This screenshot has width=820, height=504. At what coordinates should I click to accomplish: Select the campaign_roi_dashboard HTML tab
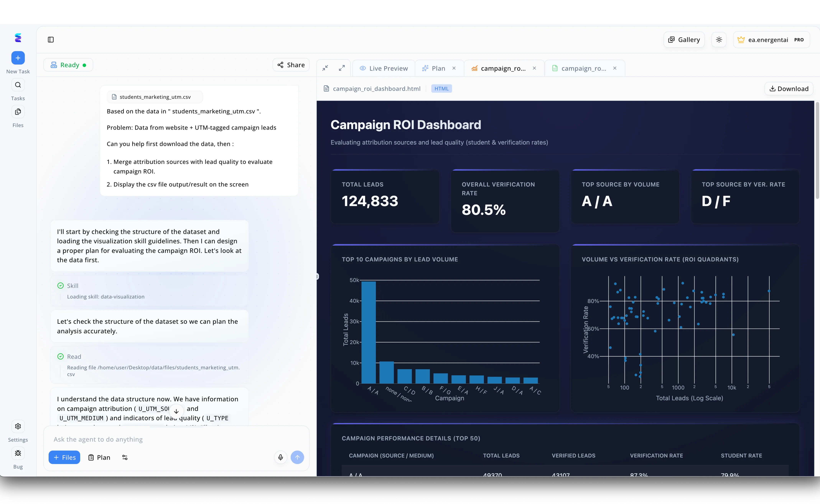click(x=499, y=68)
